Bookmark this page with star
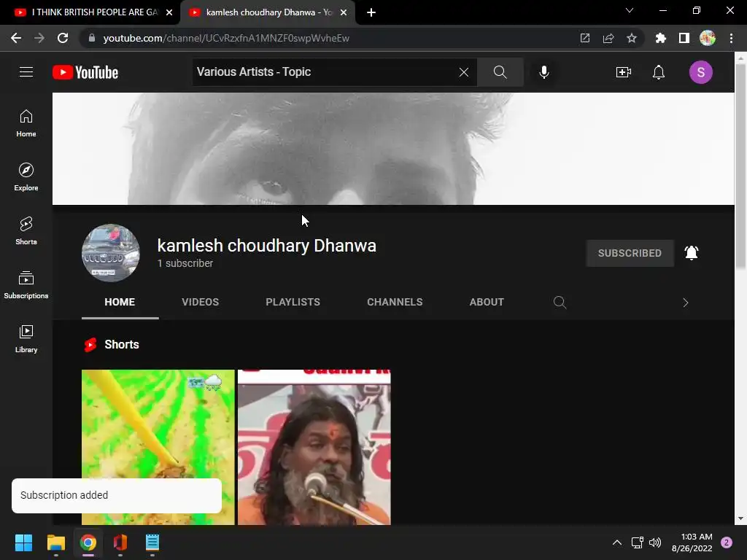The width and height of the screenshot is (747, 560). tap(631, 38)
